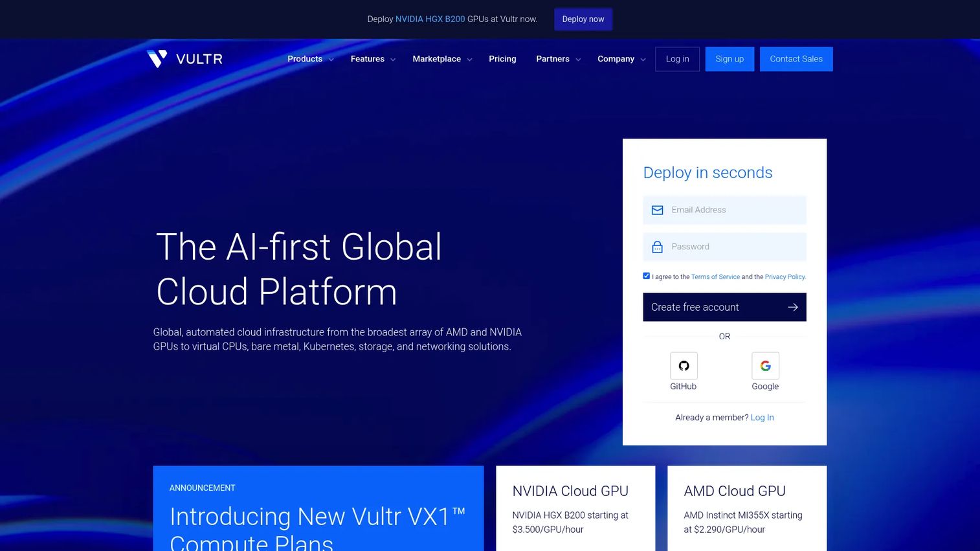The width and height of the screenshot is (980, 551).
Task: Click the '$2.290/GPU/hour' AMD pricing text
Action: tap(729, 530)
